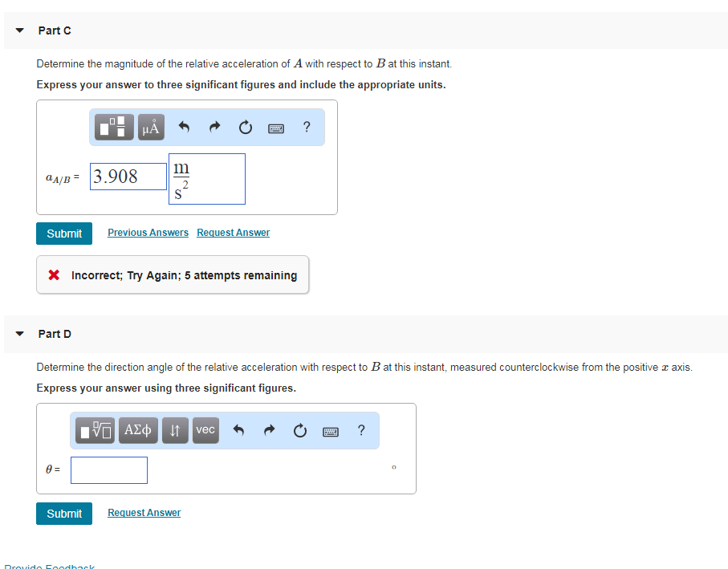728x569 pixels.
Task: Click the redo arrow in Part D toolbar
Action: click(x=269, y=430)
